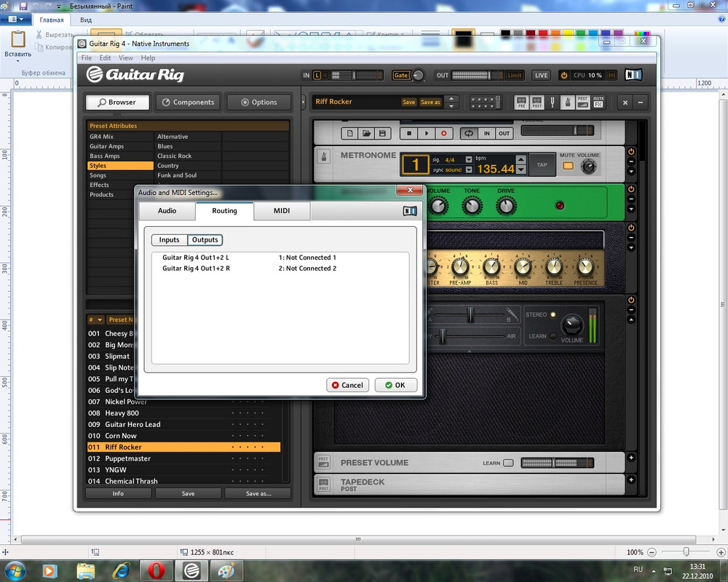
Task: Open Opera from the Windows taskbar
Action: coord(156,570)
